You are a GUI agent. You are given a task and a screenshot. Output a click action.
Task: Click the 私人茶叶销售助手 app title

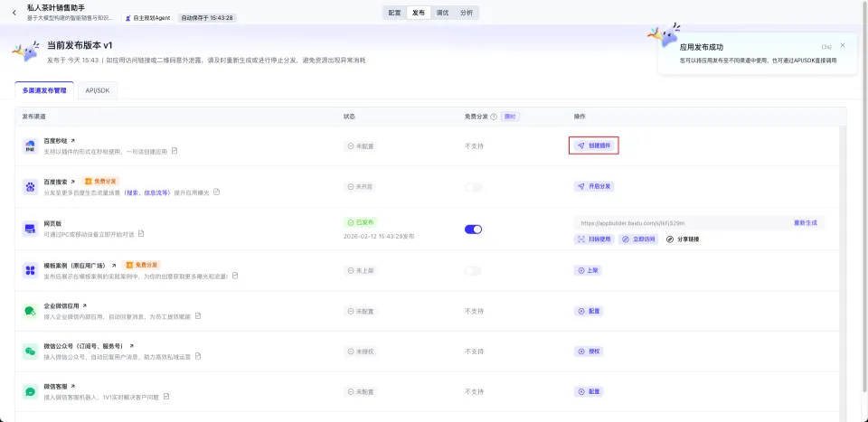(56, 8)
